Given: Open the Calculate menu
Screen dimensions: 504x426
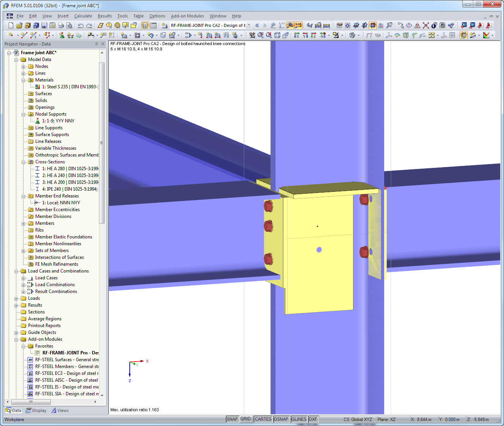Looking at the screenshot, I should pos(83,16).
